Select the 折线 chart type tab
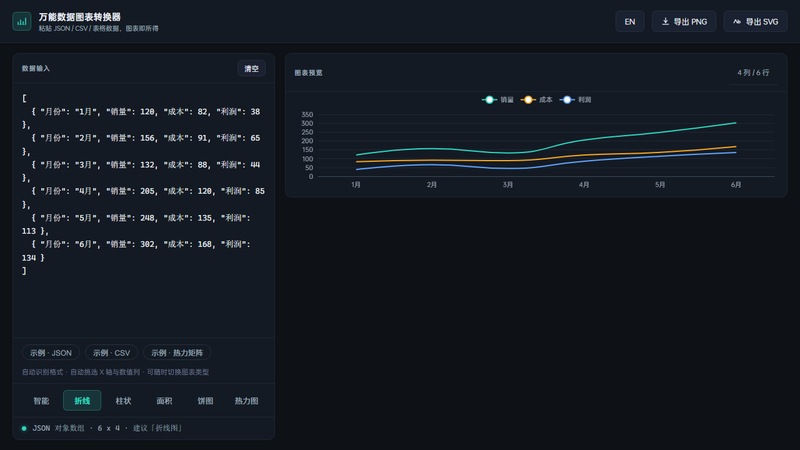The height and width of the screenshot is (450, 800). coord(82,401)
